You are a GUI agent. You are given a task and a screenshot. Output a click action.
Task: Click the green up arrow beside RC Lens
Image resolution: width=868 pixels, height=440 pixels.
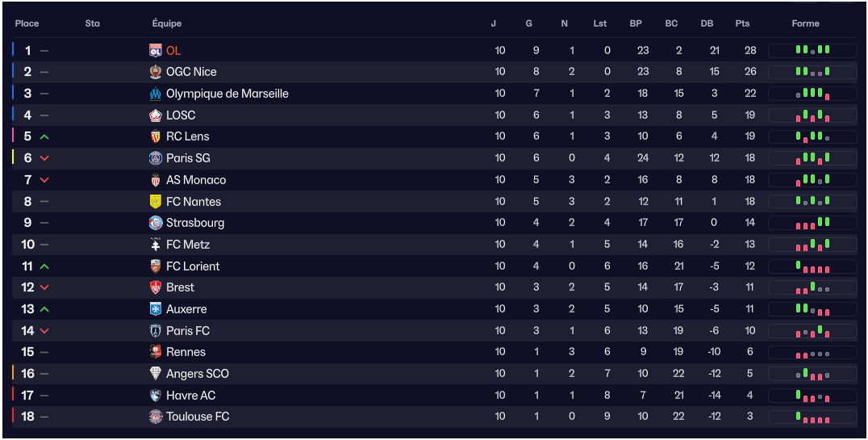pyautogui.click(x=44, y=136)
